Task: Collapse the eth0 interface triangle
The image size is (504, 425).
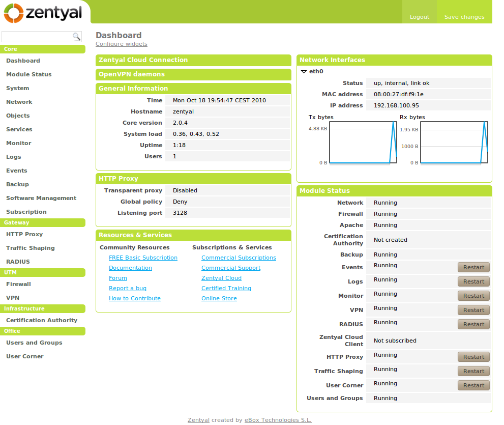Action: click(x=304, y=71)
